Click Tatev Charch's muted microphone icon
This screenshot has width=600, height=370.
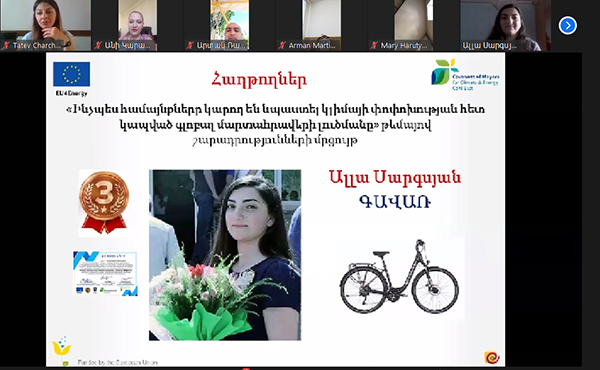[6, 46]
